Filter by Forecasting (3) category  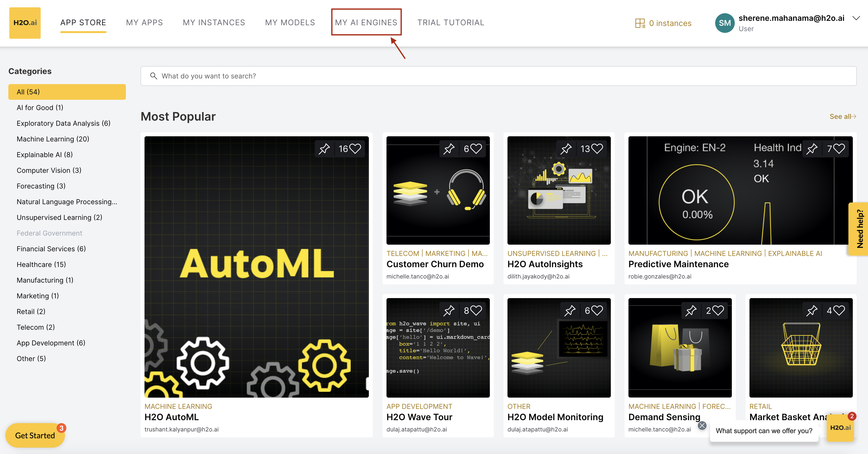pos(41,186)
